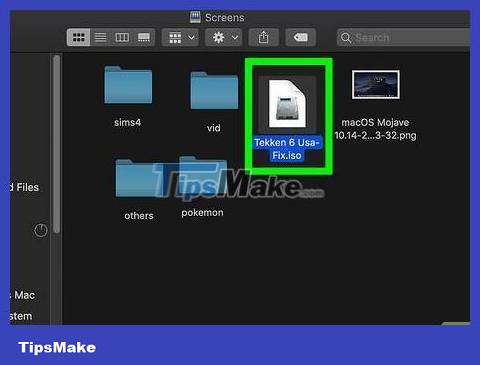Select the sidebar item ending in stem
The image size is (480, 365).
[21, 316]
